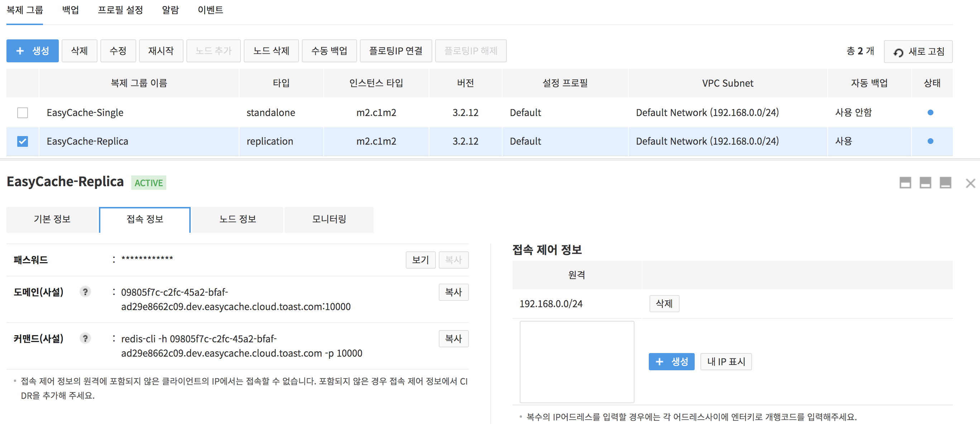Set detail panel to medium height icon
This screenshot has height=434, width=980.
[x=925, y=183]
